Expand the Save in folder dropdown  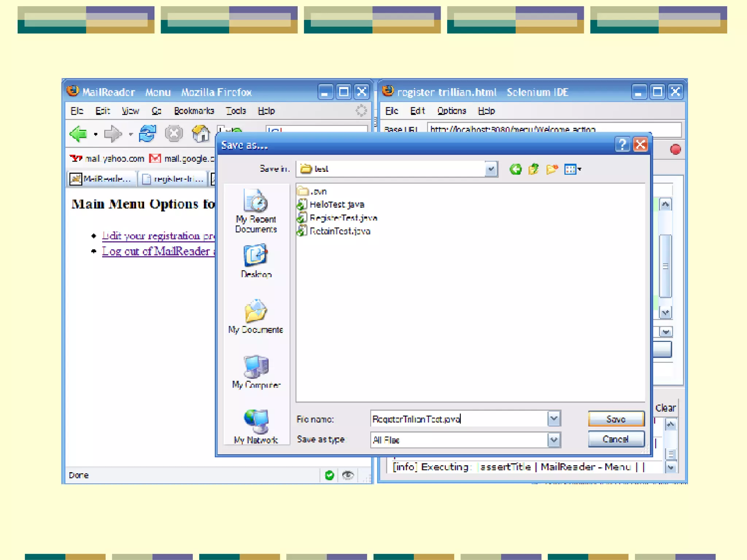491,169
